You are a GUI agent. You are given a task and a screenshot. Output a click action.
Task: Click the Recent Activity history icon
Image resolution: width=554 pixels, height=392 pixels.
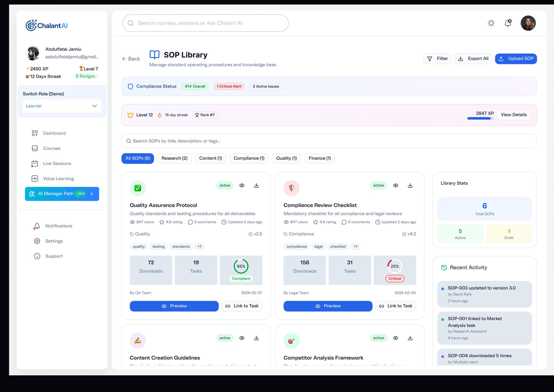[444, 268]
